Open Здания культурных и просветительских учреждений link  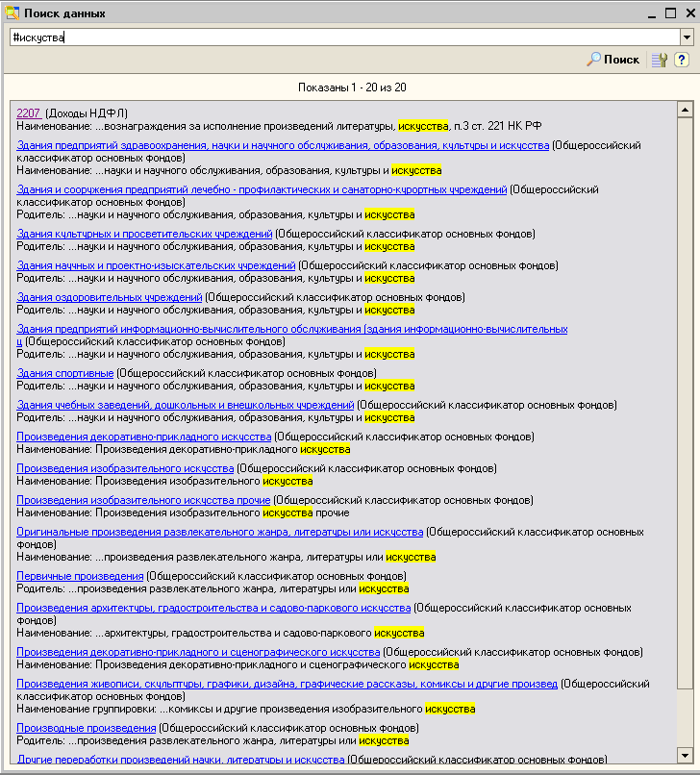pos(144,234)
